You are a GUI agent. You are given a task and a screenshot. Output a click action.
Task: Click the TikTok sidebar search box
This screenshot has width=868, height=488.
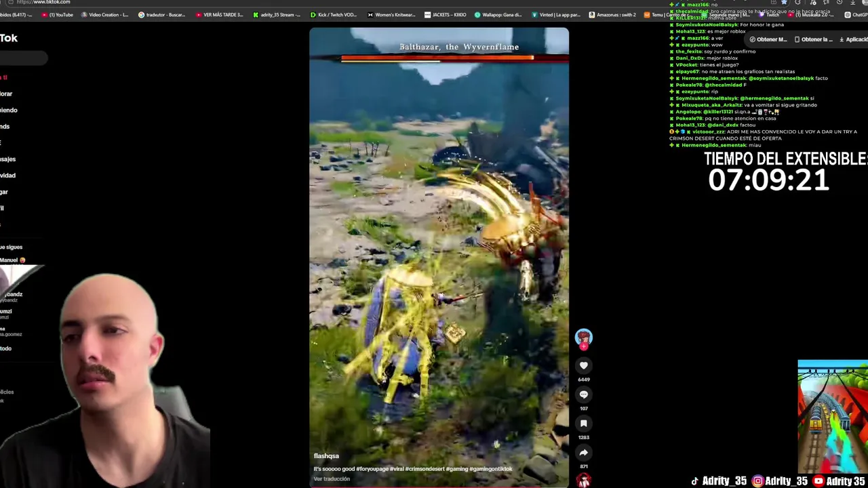[24, 58]
